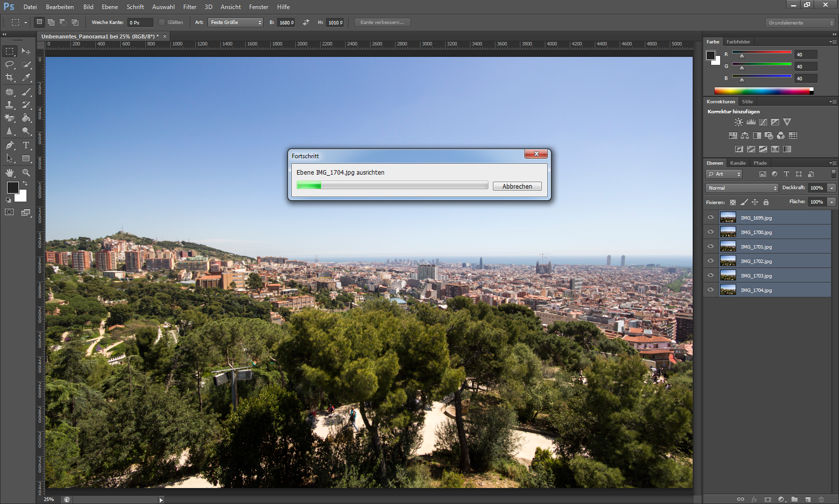The width and height of the screenshot is (839, 504).
Task: Select the Pen tool
Action: [9, 145]
